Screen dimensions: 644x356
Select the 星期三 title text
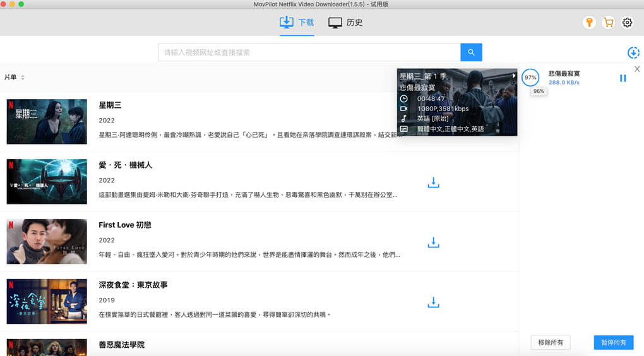[110, 105]
